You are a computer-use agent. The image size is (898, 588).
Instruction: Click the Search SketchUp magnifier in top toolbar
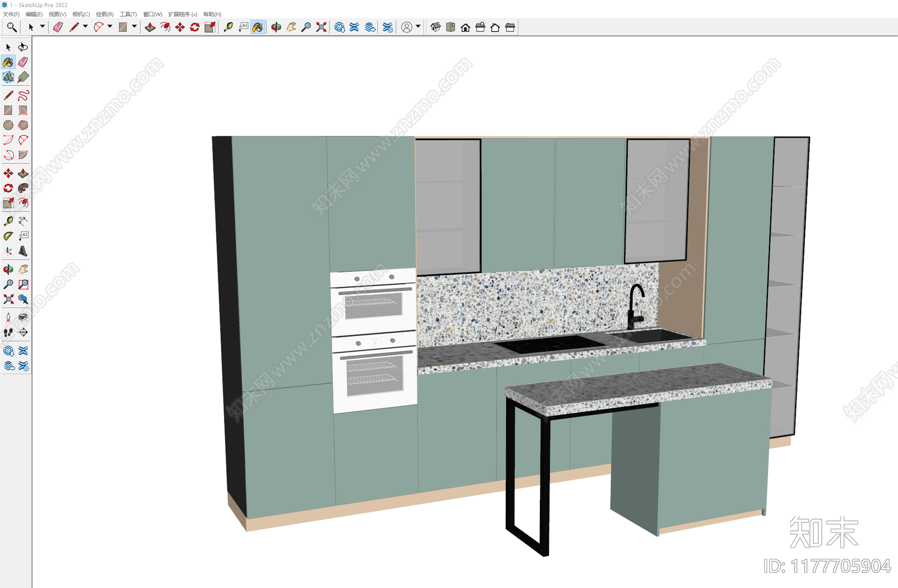pyautogui.click(x=11, y=27)
